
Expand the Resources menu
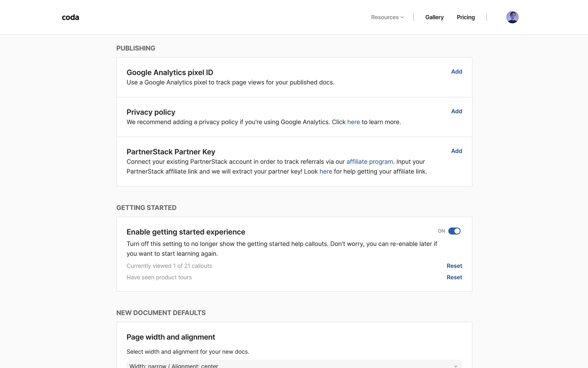click(x=385, y=17)
